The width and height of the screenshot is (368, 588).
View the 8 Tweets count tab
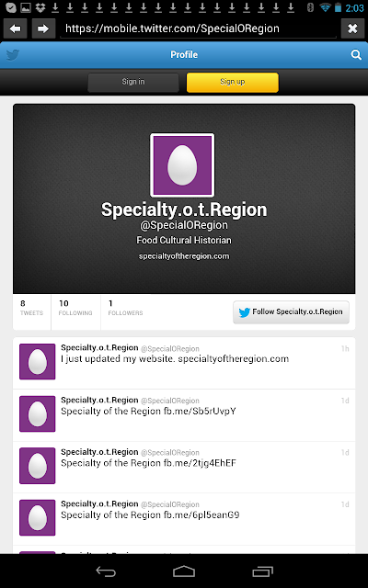pyautogui.click(x=31, y=308)
